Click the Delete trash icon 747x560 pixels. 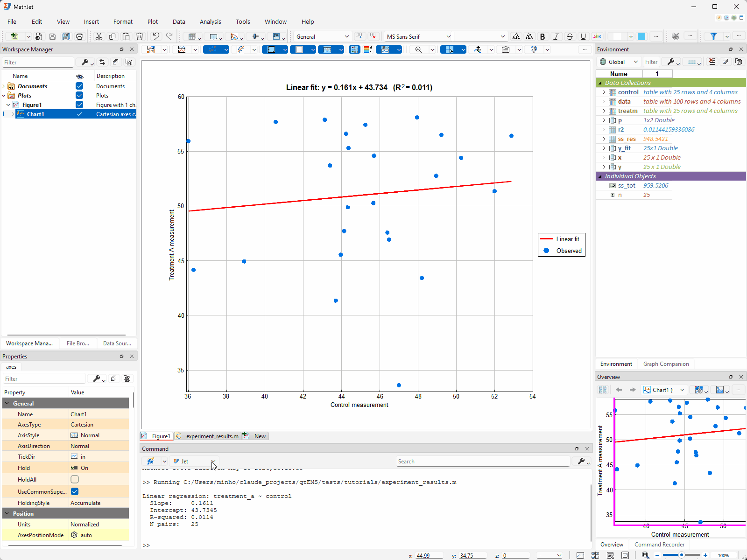coord(140,36)
